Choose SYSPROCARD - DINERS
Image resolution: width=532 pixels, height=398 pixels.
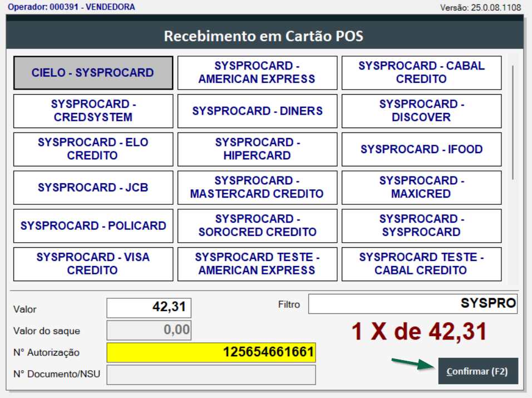pyautogui.click(x=257, y=111)
